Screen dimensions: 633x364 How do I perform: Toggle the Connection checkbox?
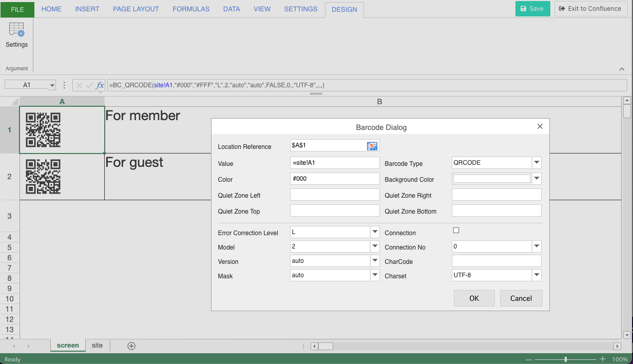[x=456, y=231]
